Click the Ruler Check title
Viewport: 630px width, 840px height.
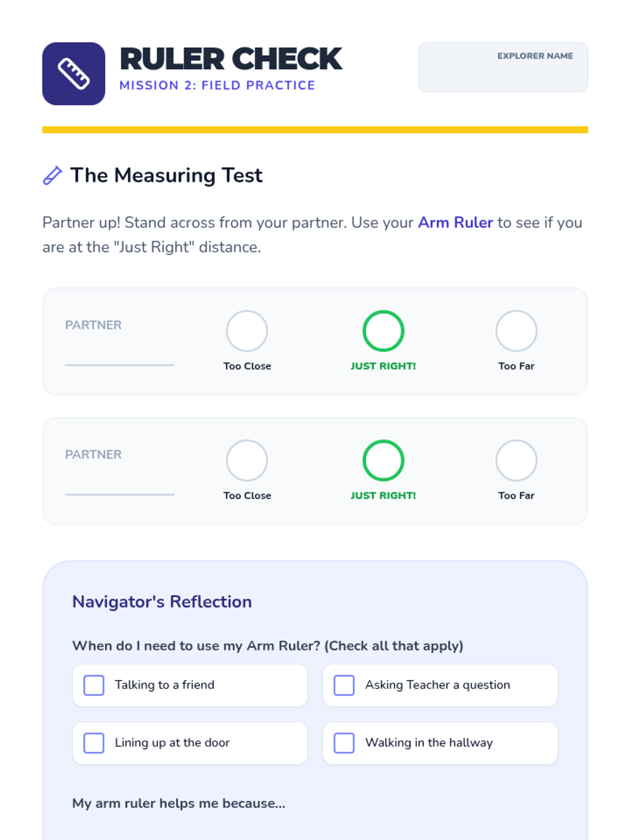(x=231, y=59)
